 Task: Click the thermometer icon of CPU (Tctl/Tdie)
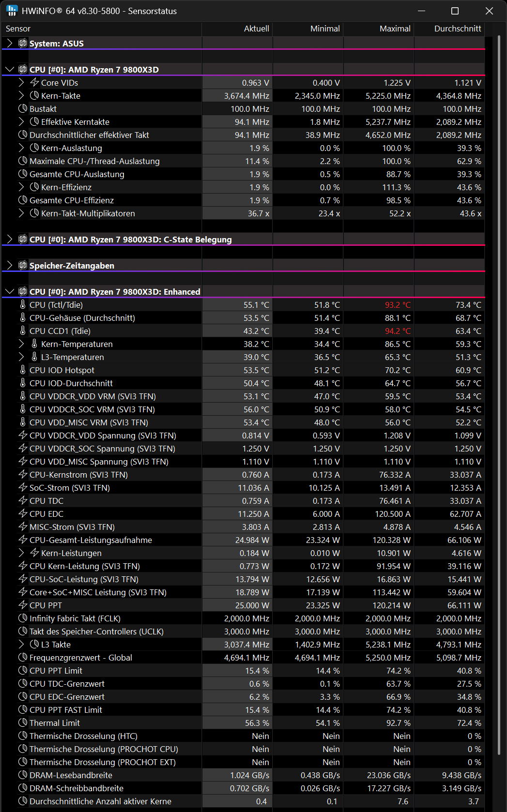point(23,305)
